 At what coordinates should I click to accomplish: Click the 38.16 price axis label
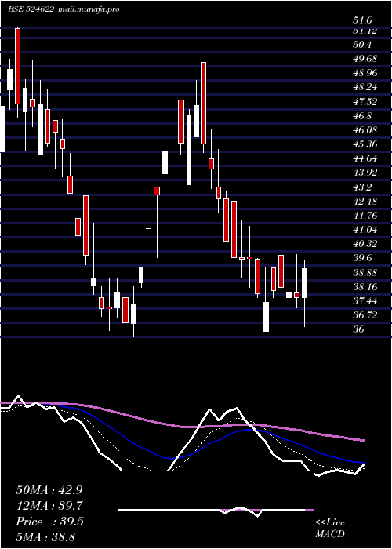pos(365,287)
